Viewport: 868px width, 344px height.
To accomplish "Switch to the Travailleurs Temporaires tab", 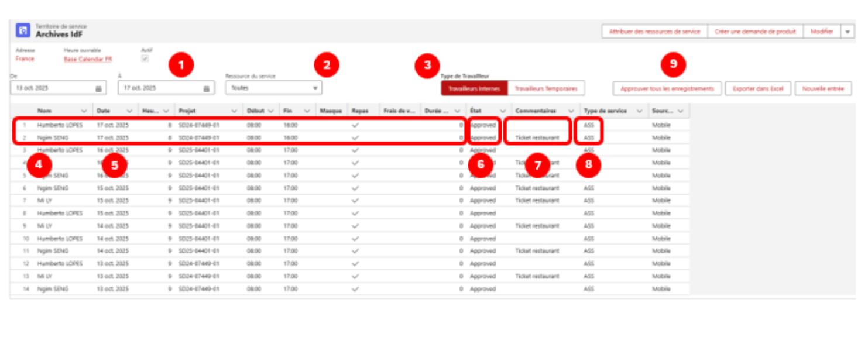I will tap(545, 88).
